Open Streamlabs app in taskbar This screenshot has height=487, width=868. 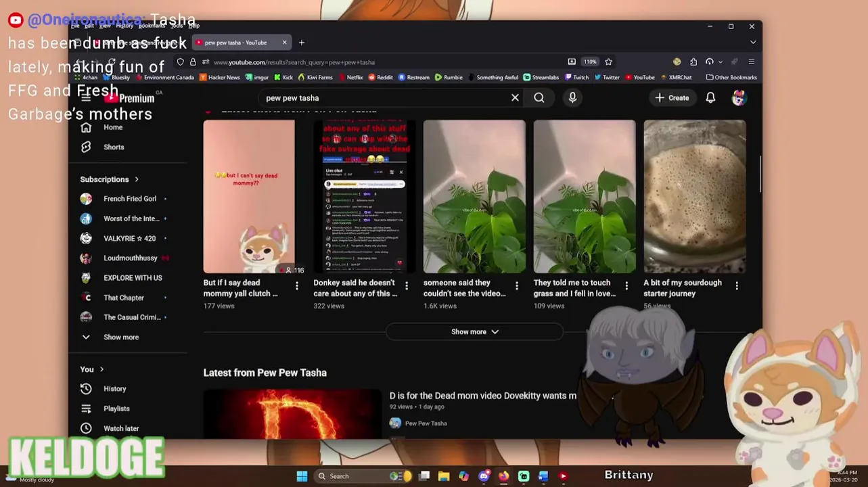pos(524,476)
